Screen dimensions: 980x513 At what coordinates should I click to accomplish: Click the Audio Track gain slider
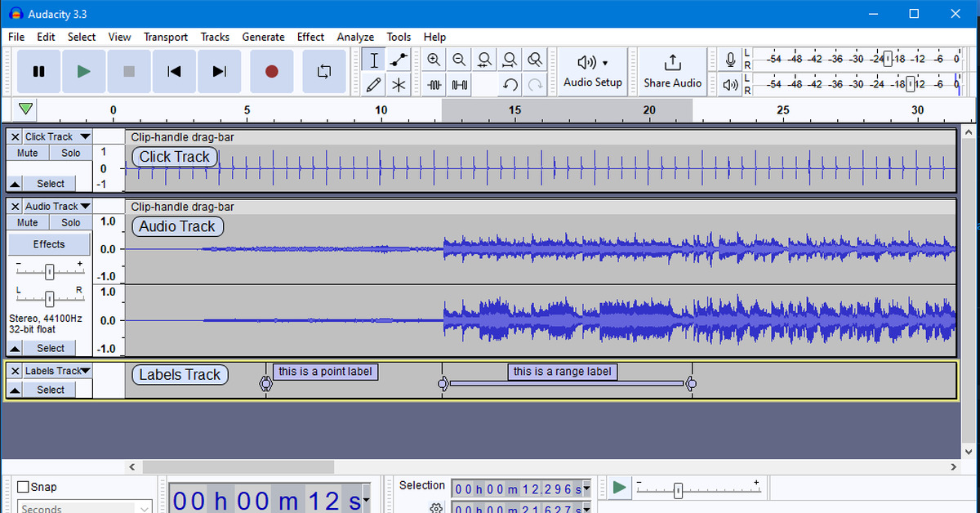[x=50, y=271]
